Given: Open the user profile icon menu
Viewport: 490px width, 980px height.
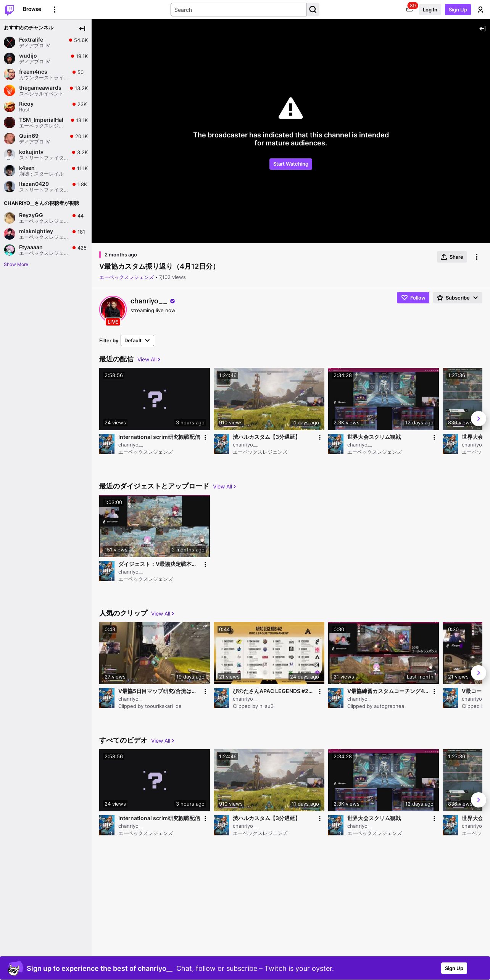Looking at the screenshot, I should tap(480, 10).
